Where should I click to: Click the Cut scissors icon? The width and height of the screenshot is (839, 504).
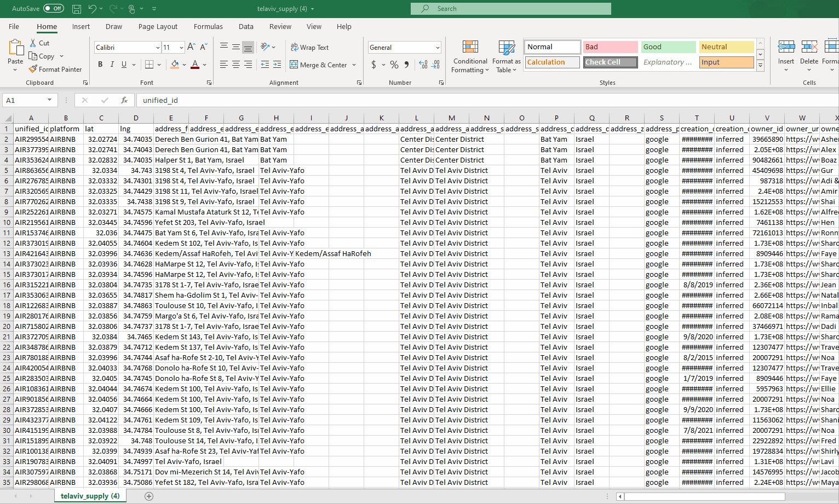click(x=33, y=43)
